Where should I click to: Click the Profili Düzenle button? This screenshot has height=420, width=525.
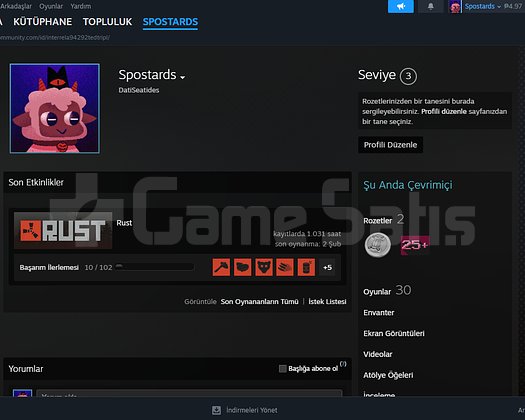click(390, 145)
